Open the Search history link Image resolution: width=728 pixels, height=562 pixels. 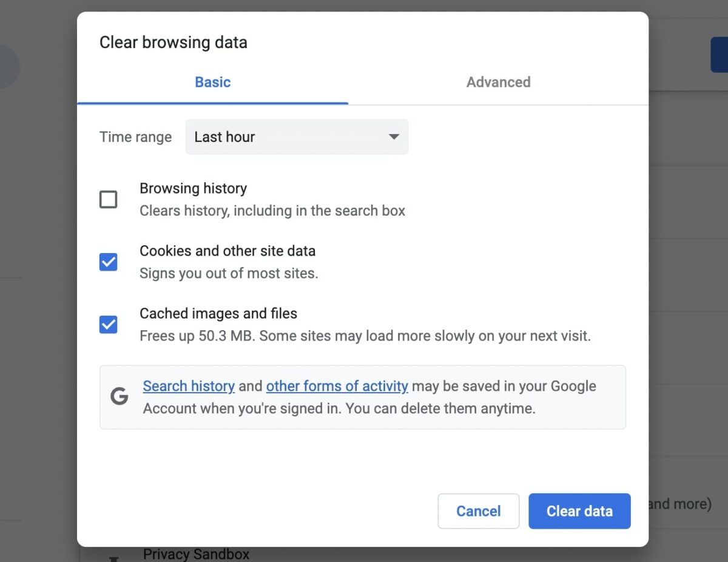(189, 387)
